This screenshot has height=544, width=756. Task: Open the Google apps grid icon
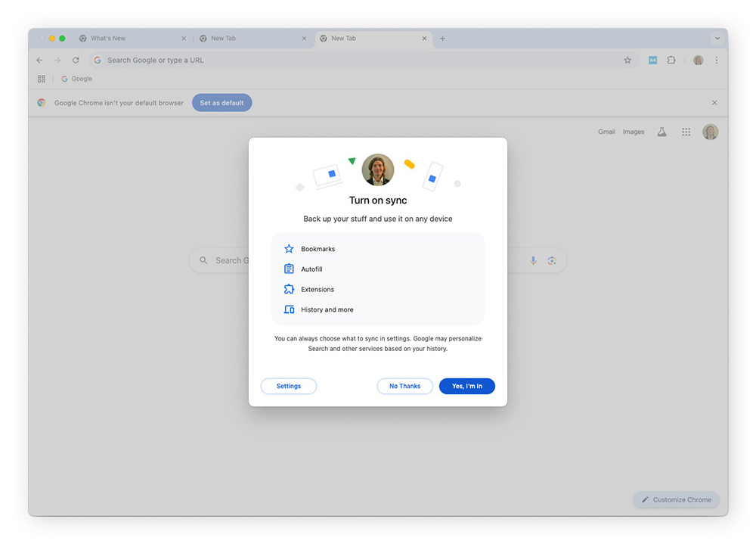(x=686, y=132)
